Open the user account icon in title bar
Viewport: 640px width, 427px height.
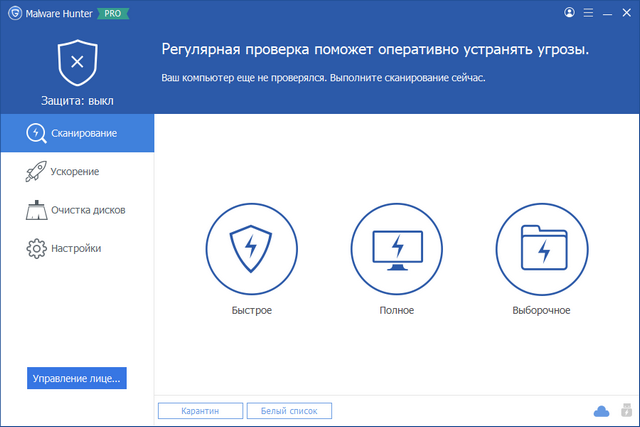click(x=570, y=12)
